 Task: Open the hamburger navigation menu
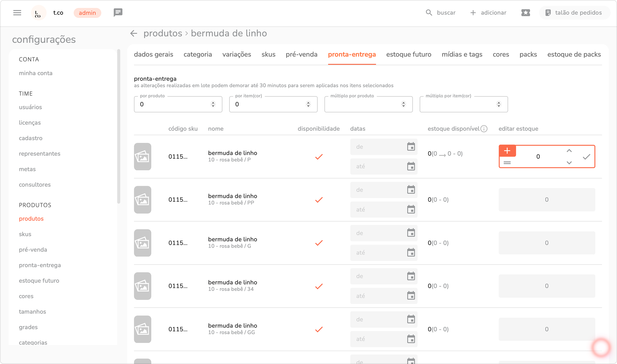pyautogui.click(x=17, y=13)
